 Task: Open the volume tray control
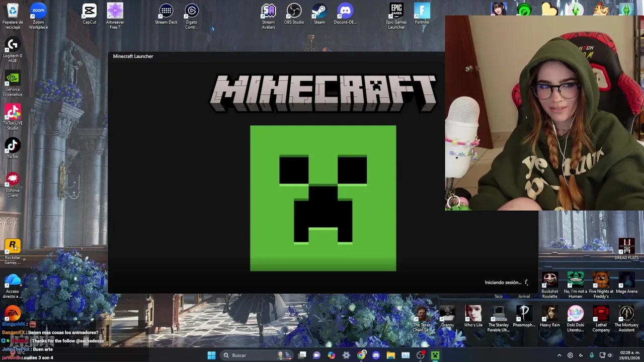(x=610, y=355)
